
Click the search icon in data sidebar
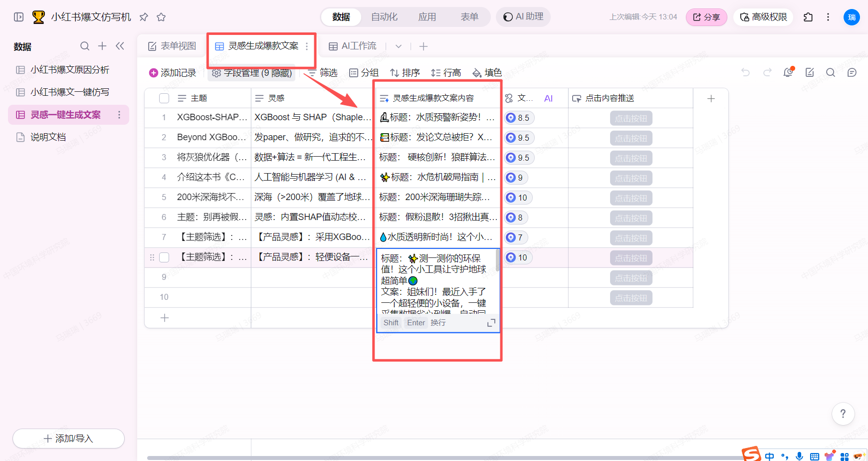click(85, 46)
